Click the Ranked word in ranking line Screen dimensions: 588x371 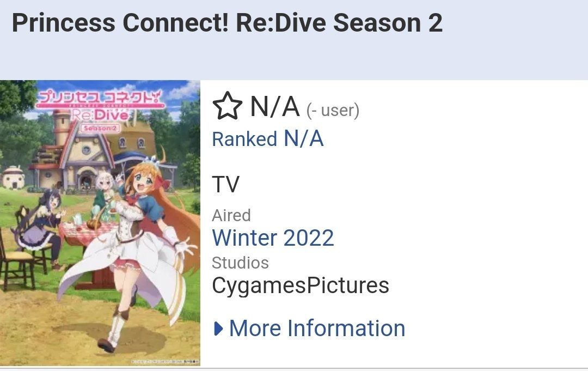244,139
